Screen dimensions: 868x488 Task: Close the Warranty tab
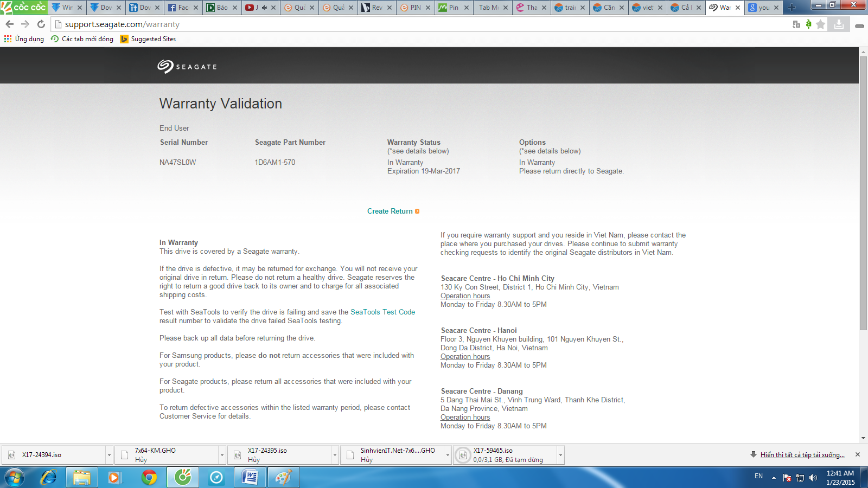click(x=738, y=8)
